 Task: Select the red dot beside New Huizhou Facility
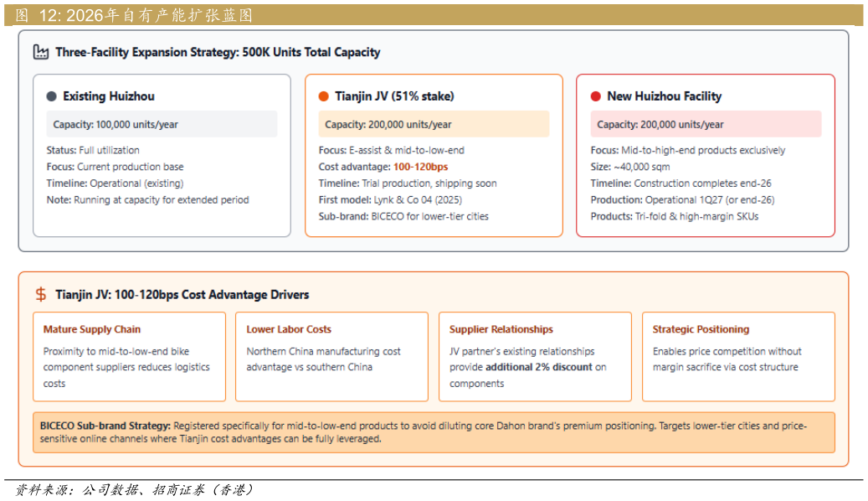[596, 96]
